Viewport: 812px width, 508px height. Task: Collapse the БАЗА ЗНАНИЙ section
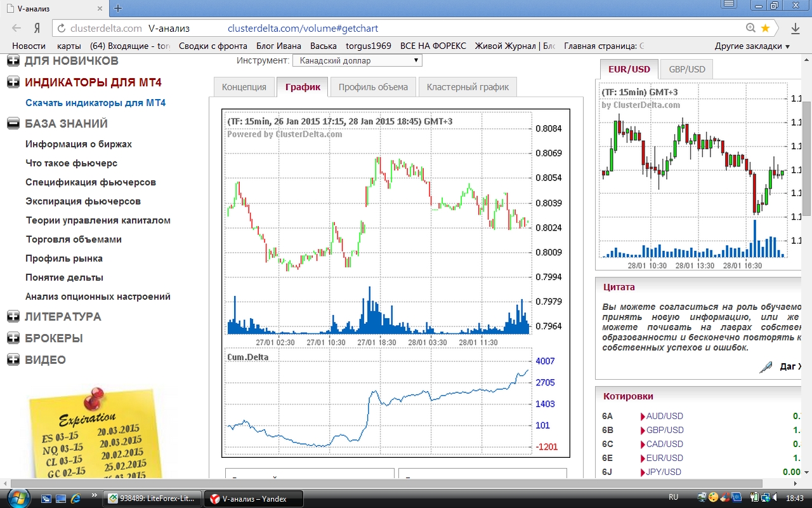[13, 124]
